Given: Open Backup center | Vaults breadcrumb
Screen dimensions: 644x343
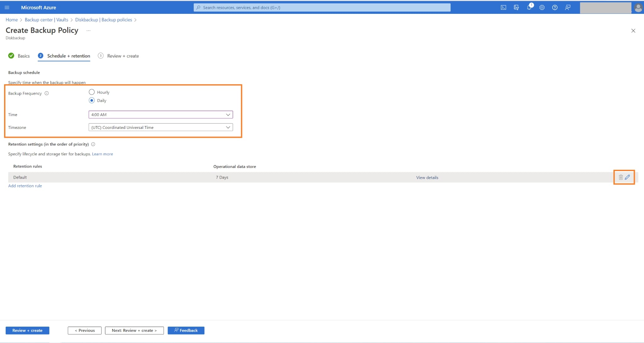Looking at the screenshot, I should 47,20.
